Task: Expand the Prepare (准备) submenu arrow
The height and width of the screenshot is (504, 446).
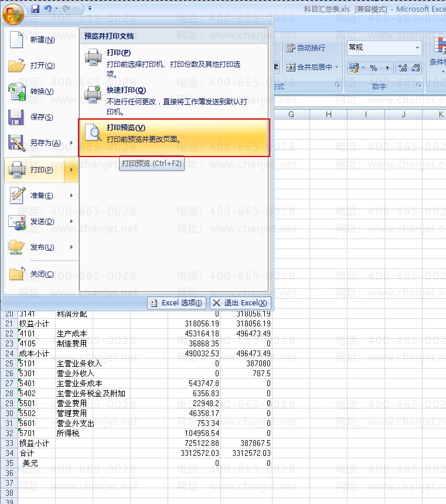Action: tap(72, 195)
